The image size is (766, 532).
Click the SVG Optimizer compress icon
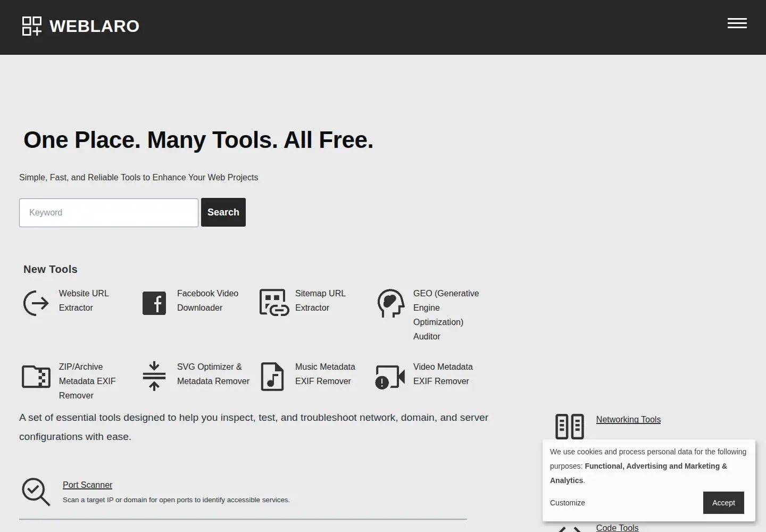tap(154, 376)
